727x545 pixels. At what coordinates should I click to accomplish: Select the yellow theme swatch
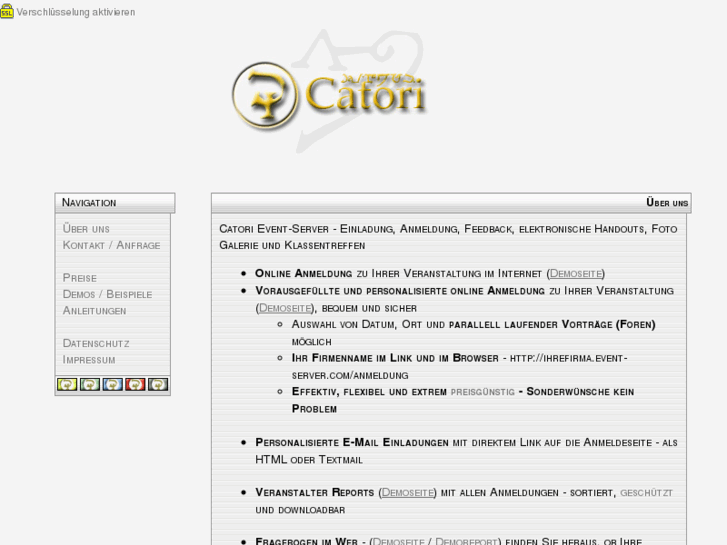click(67, 385)
